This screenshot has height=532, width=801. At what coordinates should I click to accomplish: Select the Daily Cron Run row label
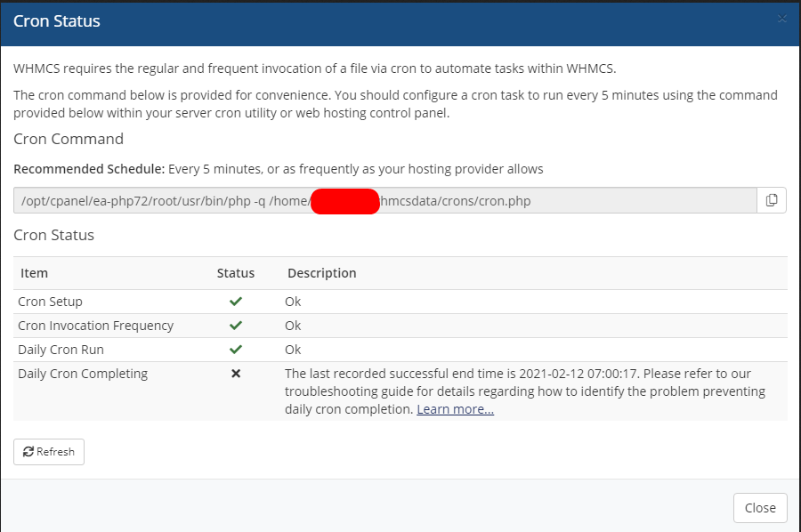click(61, 350)
